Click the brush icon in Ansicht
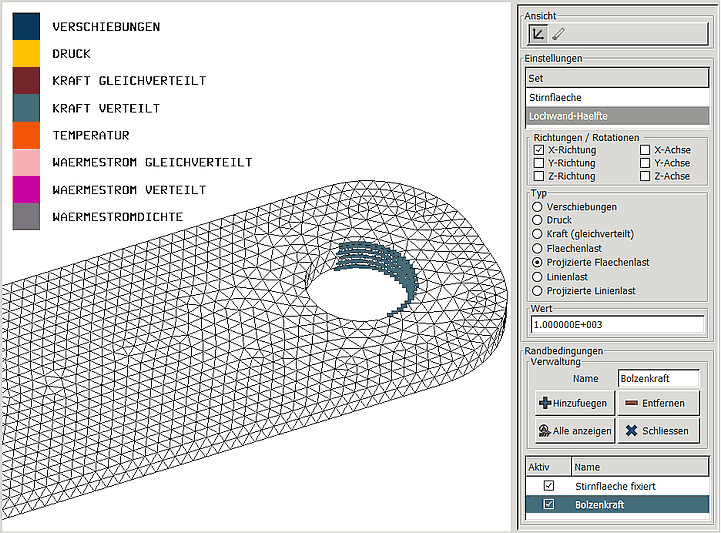The width and height of the screenshot is (721, 533). pos(558,34)
